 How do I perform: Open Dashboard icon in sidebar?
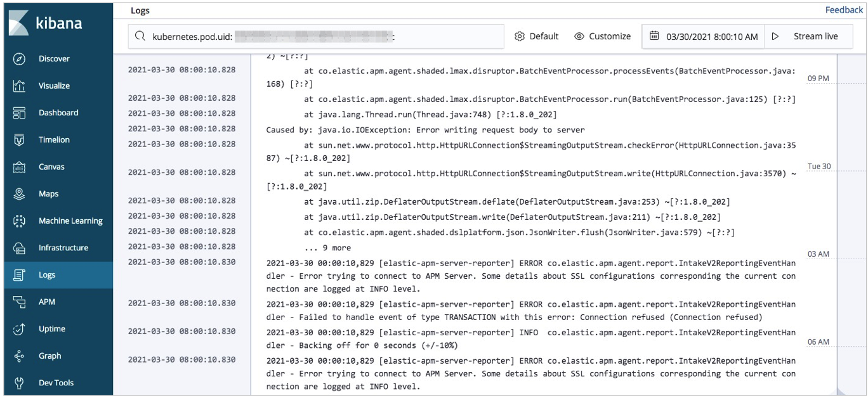point(19,113)
